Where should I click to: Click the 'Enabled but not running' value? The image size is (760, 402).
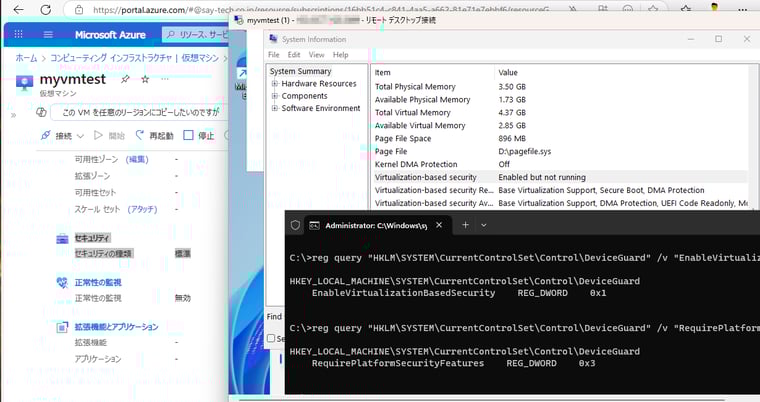[542, 177]
